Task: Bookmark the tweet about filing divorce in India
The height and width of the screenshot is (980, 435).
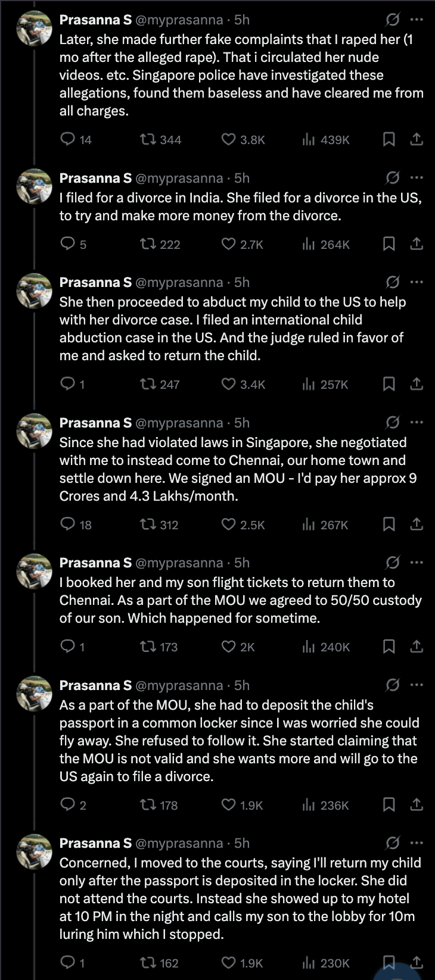Action: pyautogui.click(x=389, y=244)
